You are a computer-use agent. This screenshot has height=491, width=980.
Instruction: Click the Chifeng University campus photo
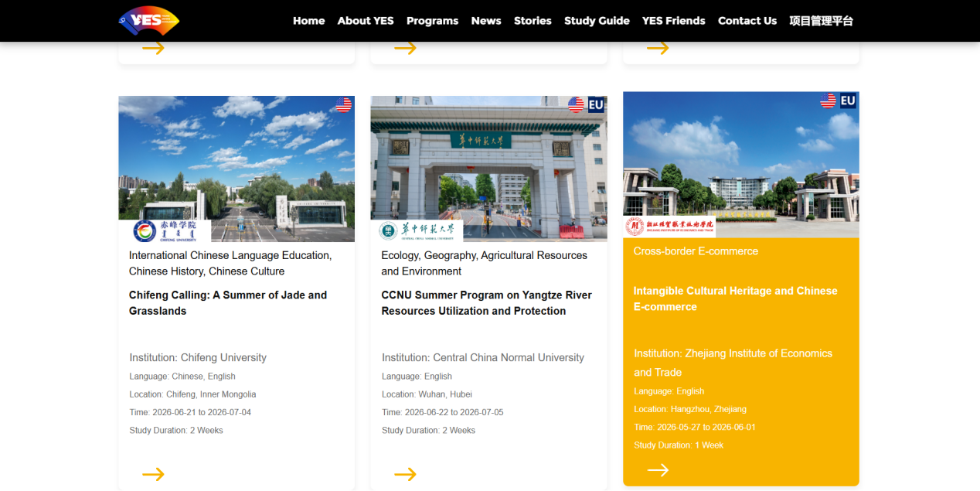point(236,159)
